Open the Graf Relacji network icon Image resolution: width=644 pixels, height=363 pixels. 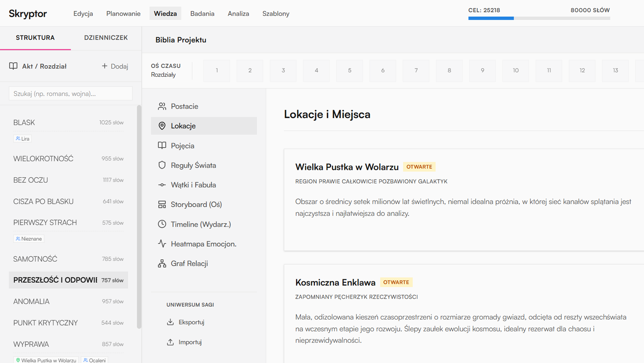point(162,263)
